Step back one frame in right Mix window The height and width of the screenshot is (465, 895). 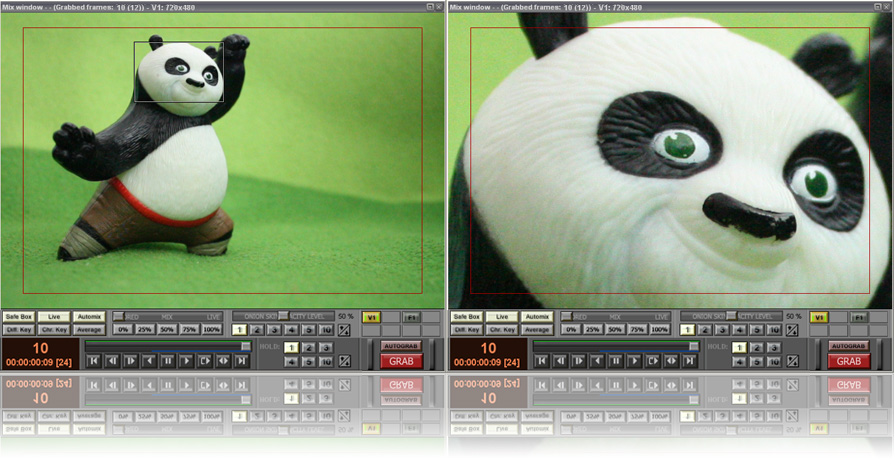point(560,361)
